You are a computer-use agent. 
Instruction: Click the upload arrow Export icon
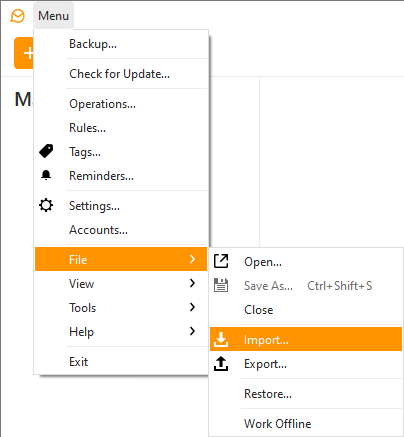[221, 363]
